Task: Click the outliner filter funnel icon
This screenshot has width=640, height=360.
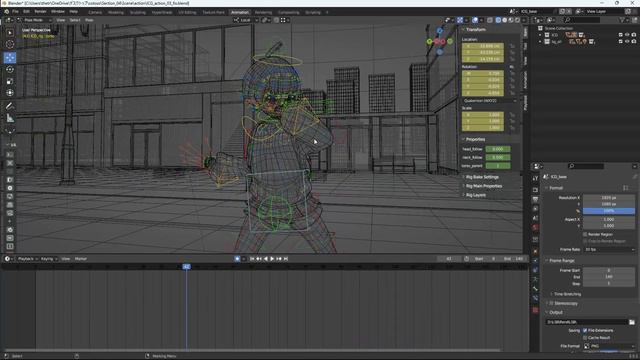Action: (x=623, y=20)
